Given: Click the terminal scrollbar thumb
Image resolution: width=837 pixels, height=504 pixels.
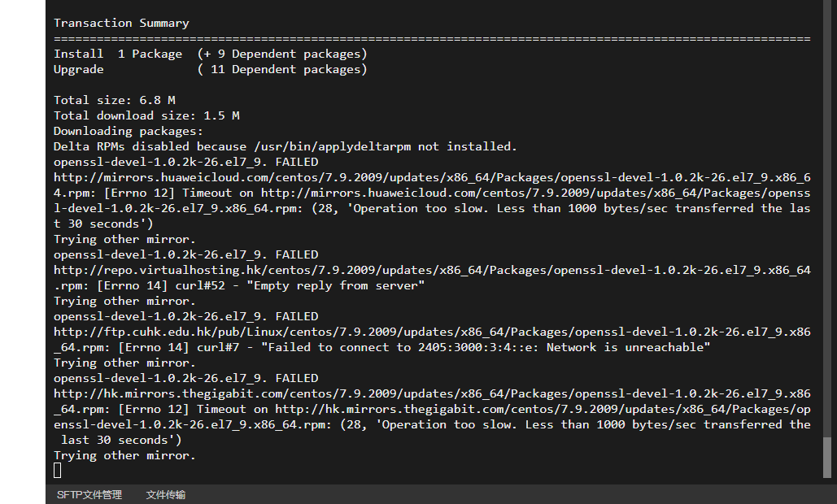Looking at the screenshot, I should (827, 458).
